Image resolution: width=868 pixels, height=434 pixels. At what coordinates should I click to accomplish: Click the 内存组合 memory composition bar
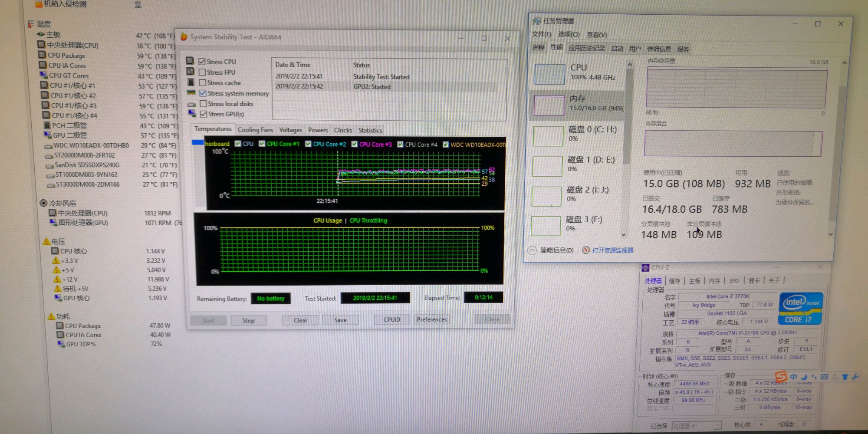[733, 143]
